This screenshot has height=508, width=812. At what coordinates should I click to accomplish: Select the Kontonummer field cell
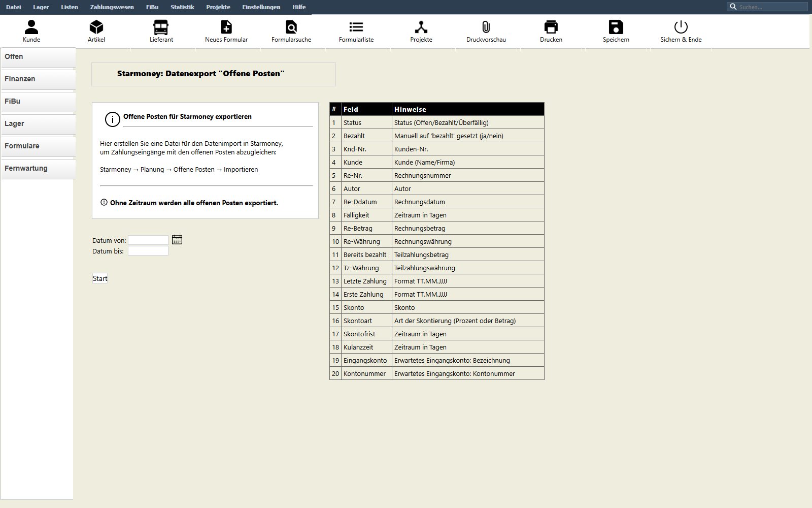pos(366,373)
